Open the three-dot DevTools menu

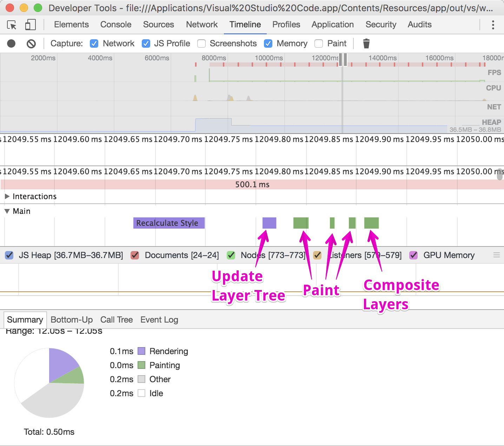pyautogui.click(x=493, y=25)
